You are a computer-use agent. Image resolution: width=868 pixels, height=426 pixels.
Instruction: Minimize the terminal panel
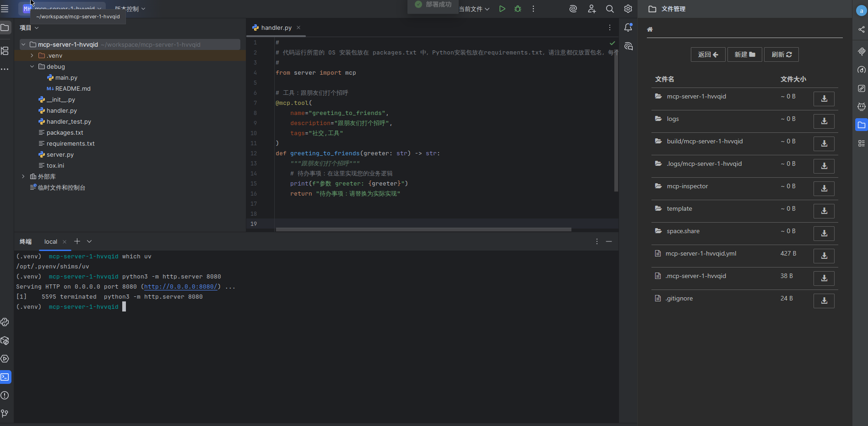[609, 241]
